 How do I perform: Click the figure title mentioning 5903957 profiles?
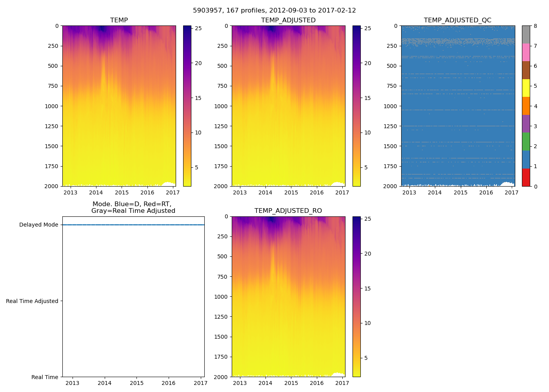274,11
